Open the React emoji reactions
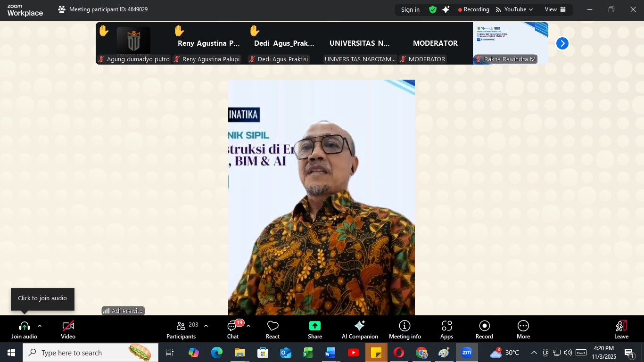 [x=272, y=329]
